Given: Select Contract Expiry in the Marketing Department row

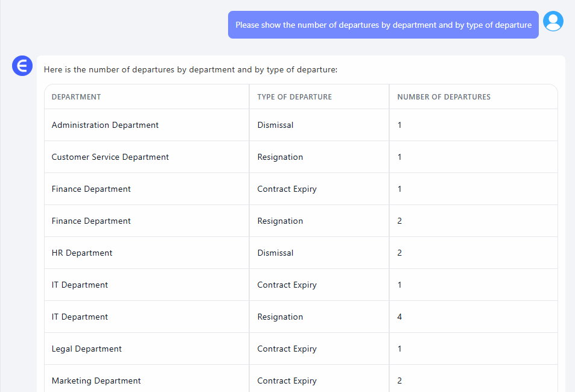Looking at the screenshot, I should (x=287, y=381).
